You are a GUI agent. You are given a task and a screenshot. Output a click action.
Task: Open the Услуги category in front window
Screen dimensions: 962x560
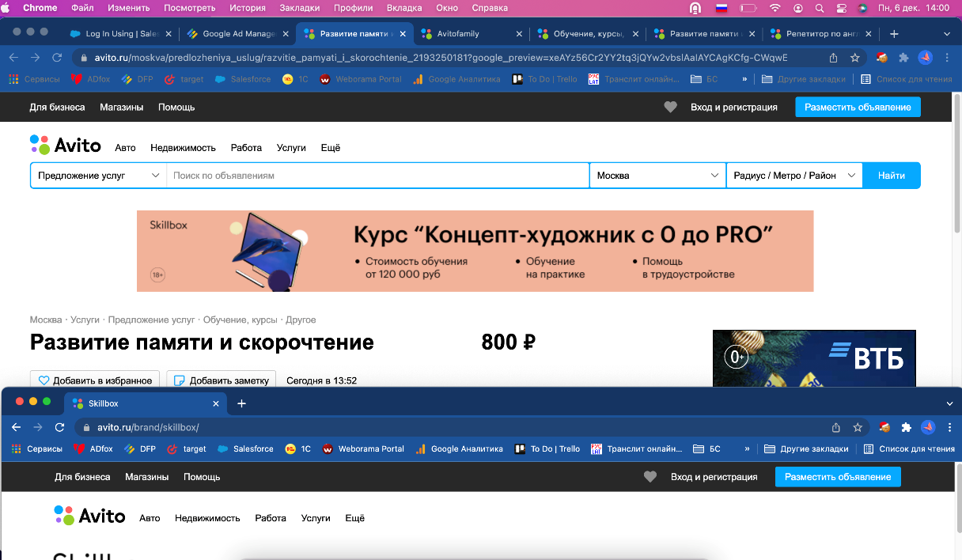[316, 518]
